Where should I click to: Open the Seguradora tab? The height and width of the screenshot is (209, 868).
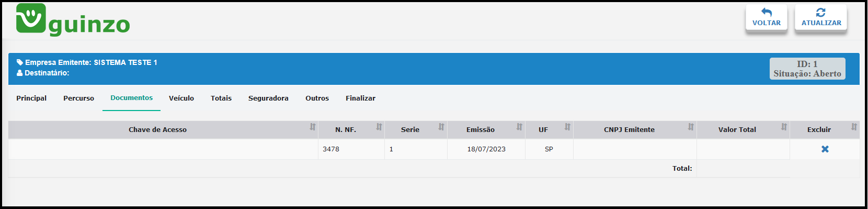point(268,98)
